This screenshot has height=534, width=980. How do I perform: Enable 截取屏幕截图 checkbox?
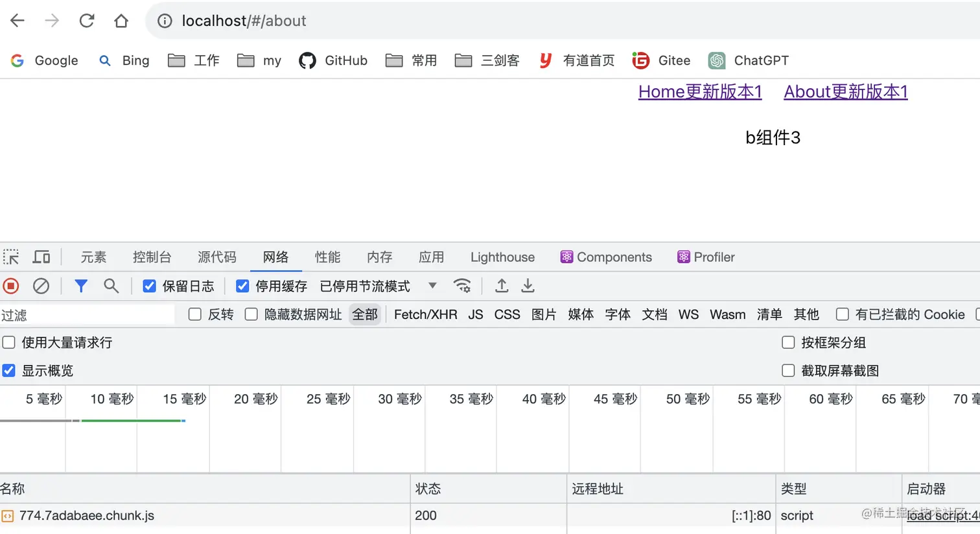(788, 371)
